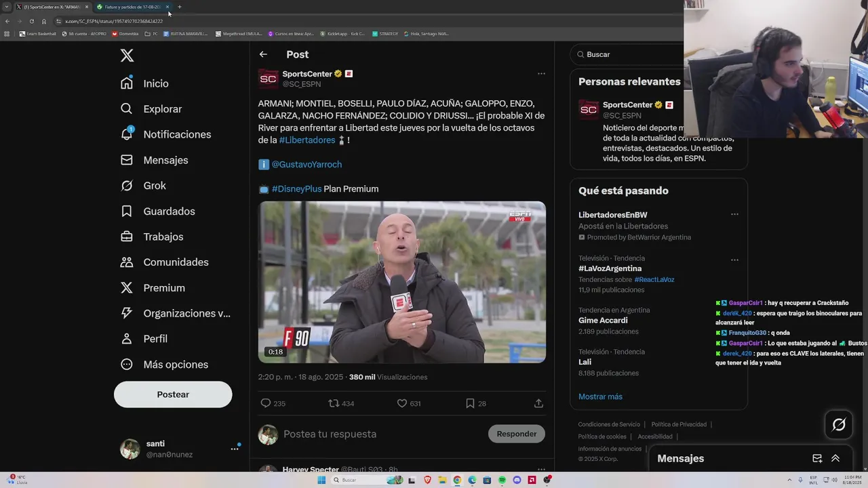The width and height of the screenshot is (868, 488).
Task: Open LibertadoresEnBW promoted trend
Action: [613, 215]
